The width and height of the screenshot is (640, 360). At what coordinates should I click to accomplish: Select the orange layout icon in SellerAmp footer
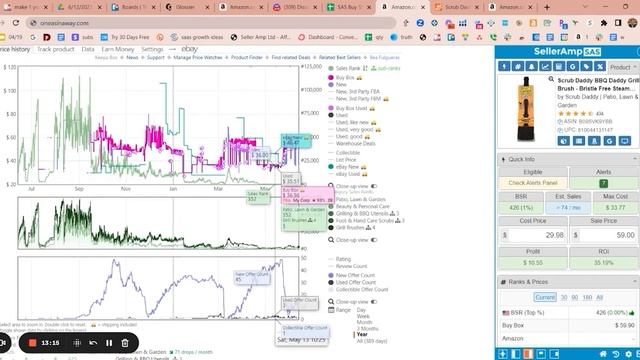click(x=529, y=354)
